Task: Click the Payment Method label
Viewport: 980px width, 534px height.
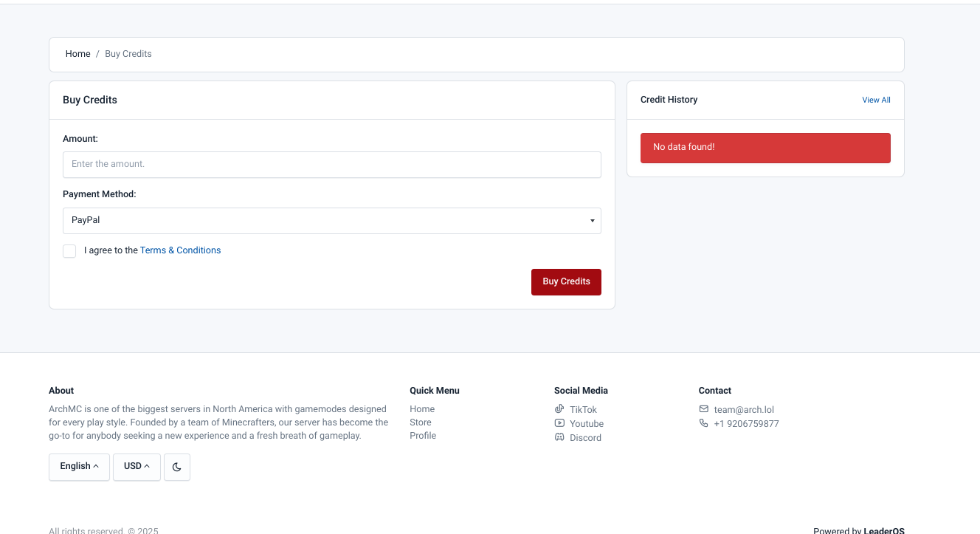Action: coord(100,194)
